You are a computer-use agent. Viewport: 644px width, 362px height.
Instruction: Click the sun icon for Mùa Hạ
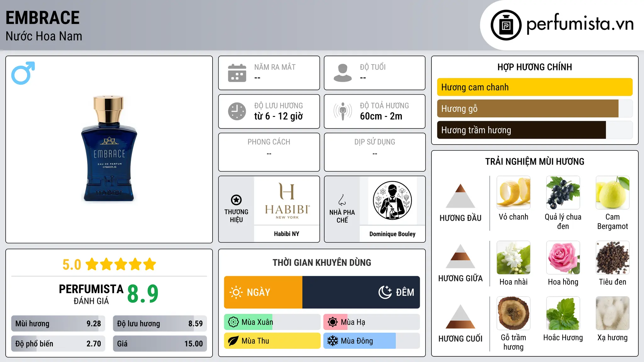point(332,322)
